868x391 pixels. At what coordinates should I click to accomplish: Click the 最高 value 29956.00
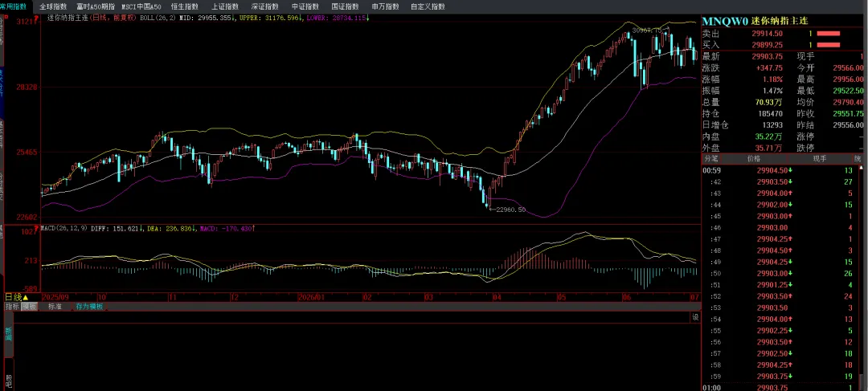click(848, 79)
